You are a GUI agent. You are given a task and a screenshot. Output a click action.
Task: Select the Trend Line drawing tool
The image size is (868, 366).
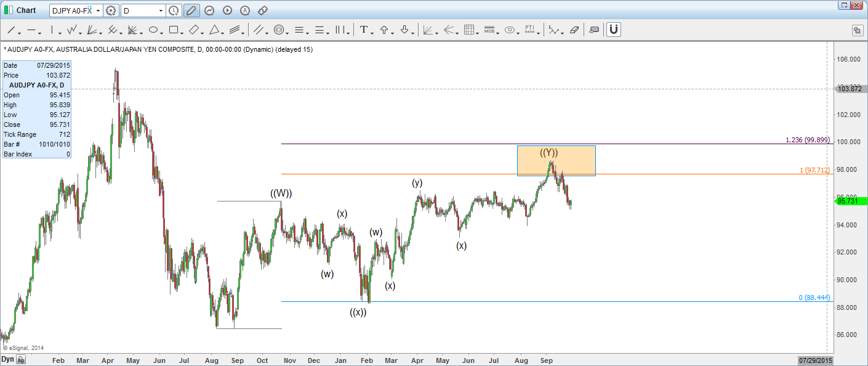[11, 29]
